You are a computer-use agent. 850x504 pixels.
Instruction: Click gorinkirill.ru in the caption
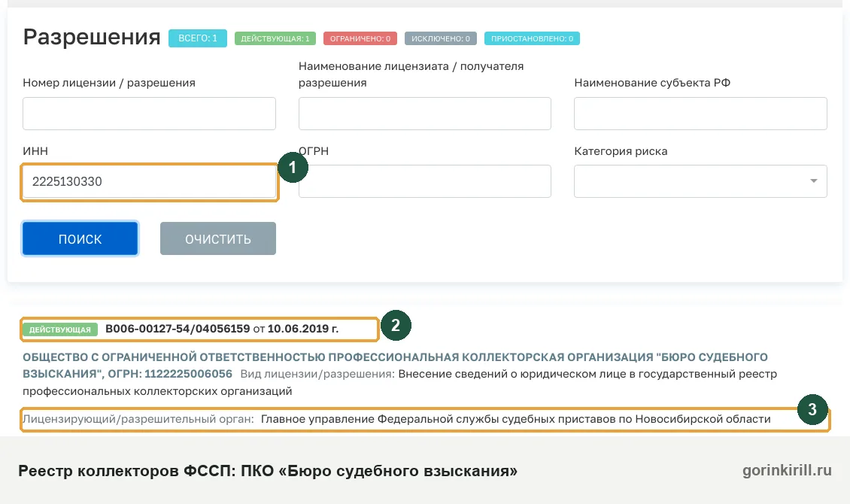pos(787,470)
